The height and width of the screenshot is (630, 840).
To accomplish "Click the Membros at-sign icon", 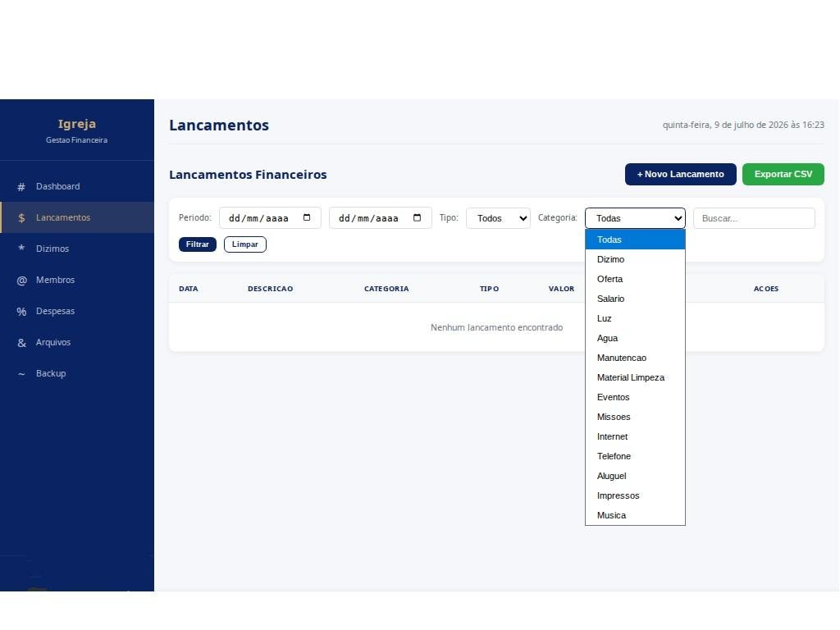I will pos(21,281).
